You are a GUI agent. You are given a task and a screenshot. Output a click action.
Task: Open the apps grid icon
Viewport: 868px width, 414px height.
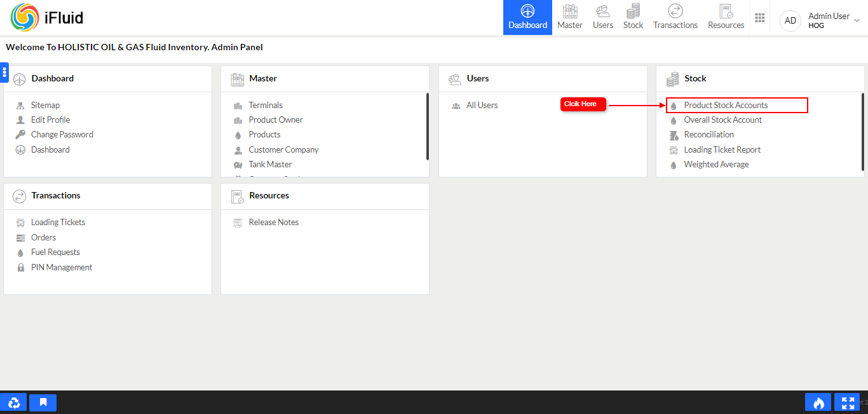[x=759, y=18]
